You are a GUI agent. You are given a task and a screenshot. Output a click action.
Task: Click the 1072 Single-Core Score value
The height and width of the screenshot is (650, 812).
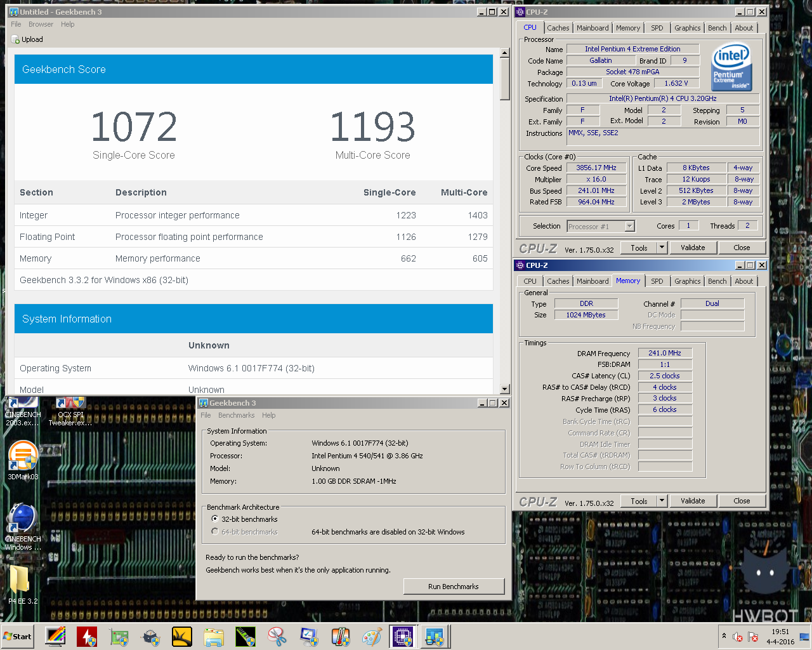134,127
